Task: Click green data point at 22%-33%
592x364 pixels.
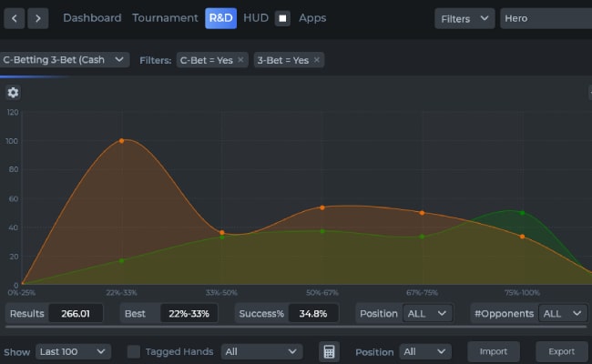Action: pyautogui.click(x=121, y=260)
